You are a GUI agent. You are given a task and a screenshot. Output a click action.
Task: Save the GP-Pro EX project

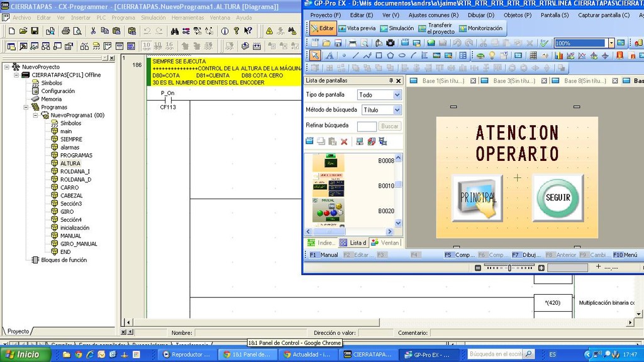338,43
